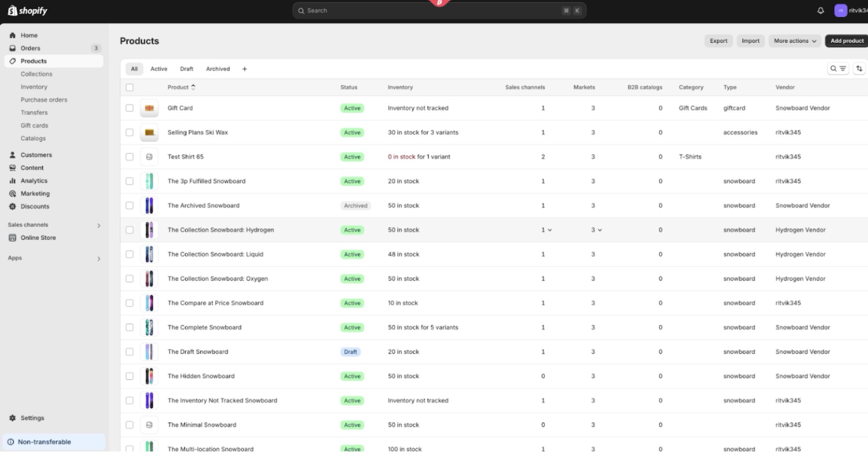Click the Shopify logo
This screenshot has width=868, height=452.
point(27,11)
